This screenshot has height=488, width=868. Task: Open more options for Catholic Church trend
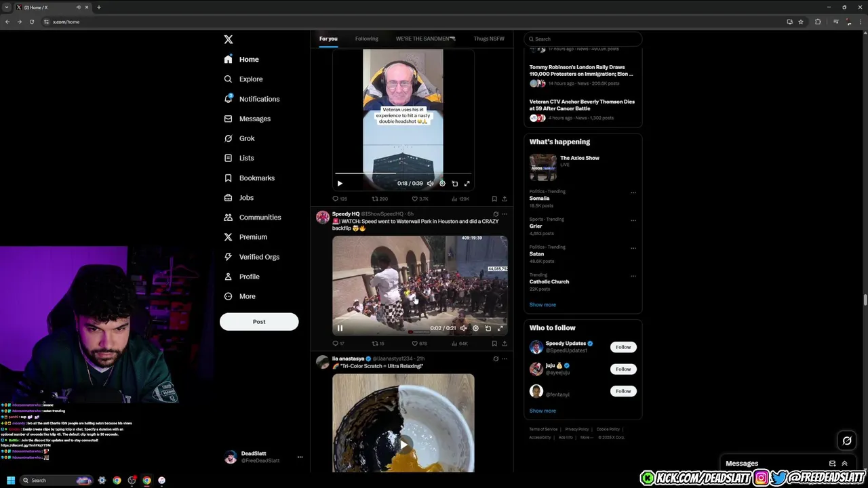tap(633, 276)
